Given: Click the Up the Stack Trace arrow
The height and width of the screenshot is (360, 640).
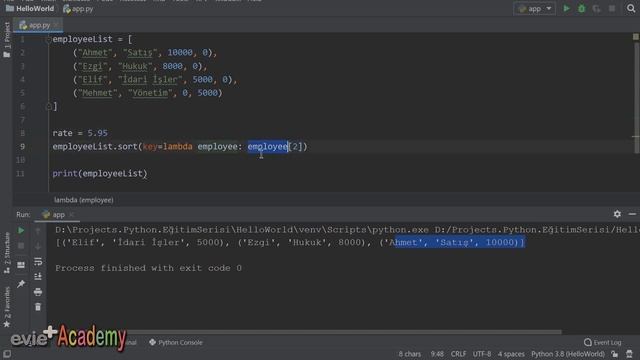Looking at the screenshot, I should (38, 231).
